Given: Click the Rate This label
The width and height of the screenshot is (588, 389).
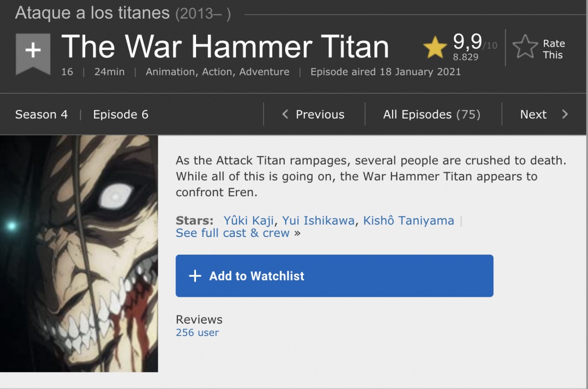Looking at the screenshot, I should point(553,49).
